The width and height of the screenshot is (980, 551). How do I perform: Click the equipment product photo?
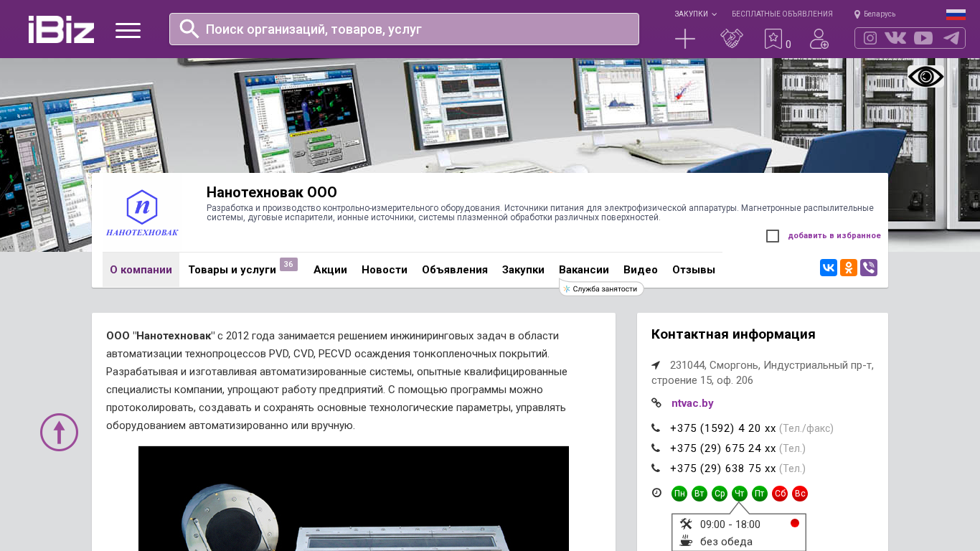(x=354, y=499)
